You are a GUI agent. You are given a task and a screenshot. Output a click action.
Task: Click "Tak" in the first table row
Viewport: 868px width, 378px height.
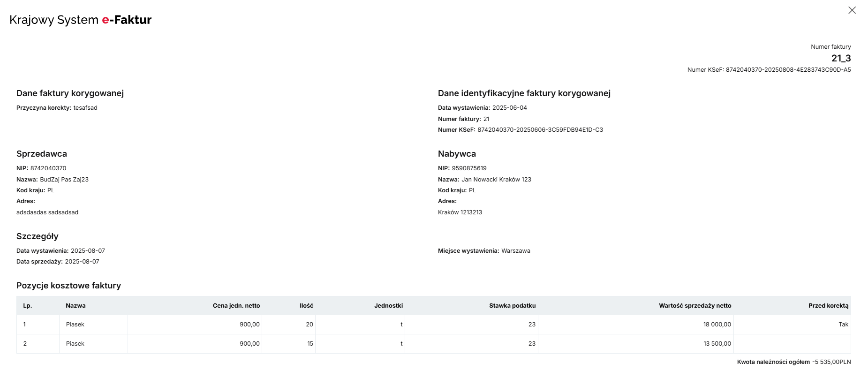coord(843,325)
